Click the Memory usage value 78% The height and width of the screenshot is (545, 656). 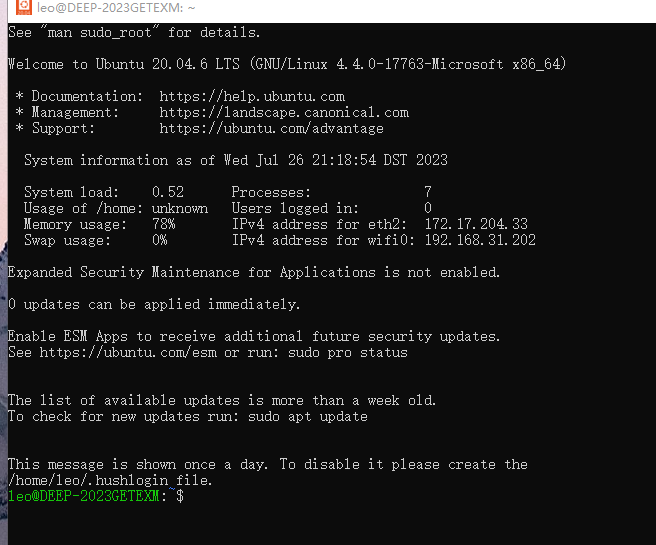point(164,224)
